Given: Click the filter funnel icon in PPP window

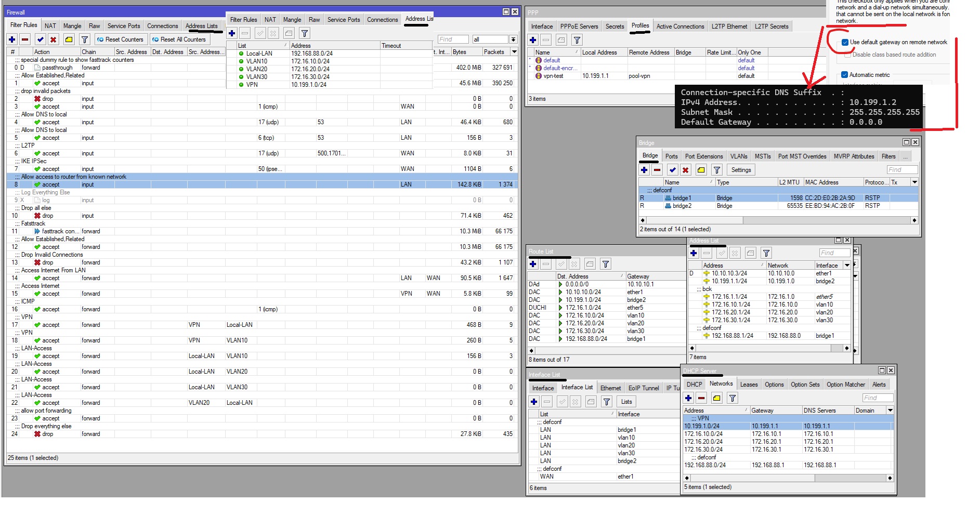Looking at the screenshot, I should coord(577,40).
